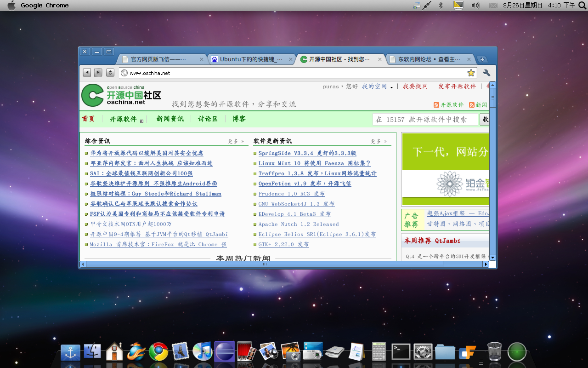Click the 新闻 RSS feed icon
Viewport: 588px width, 368px height.
click(472, 105)
